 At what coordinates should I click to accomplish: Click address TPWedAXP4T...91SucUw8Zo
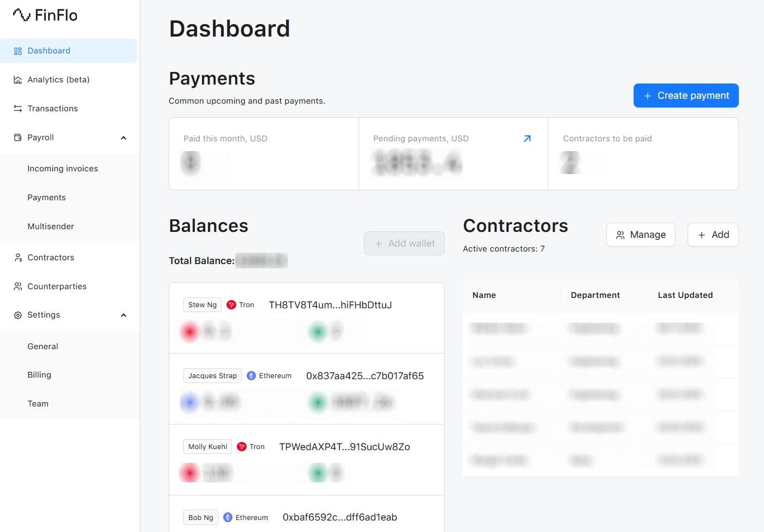(344, 447)
